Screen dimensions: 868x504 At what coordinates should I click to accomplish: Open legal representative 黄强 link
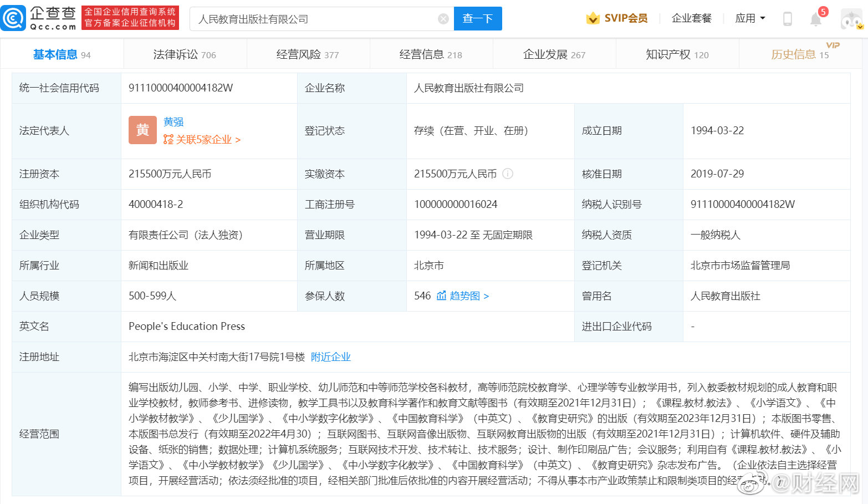coord(173,121)
